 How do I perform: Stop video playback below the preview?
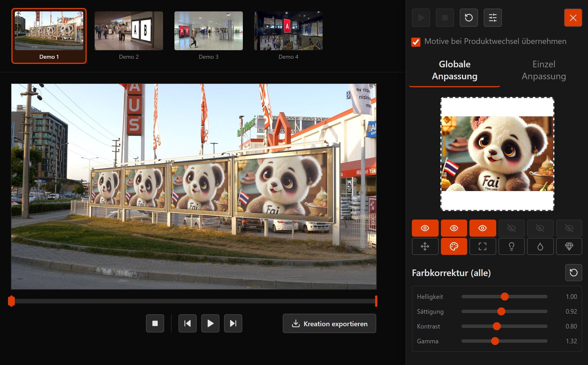coord(155,323)
